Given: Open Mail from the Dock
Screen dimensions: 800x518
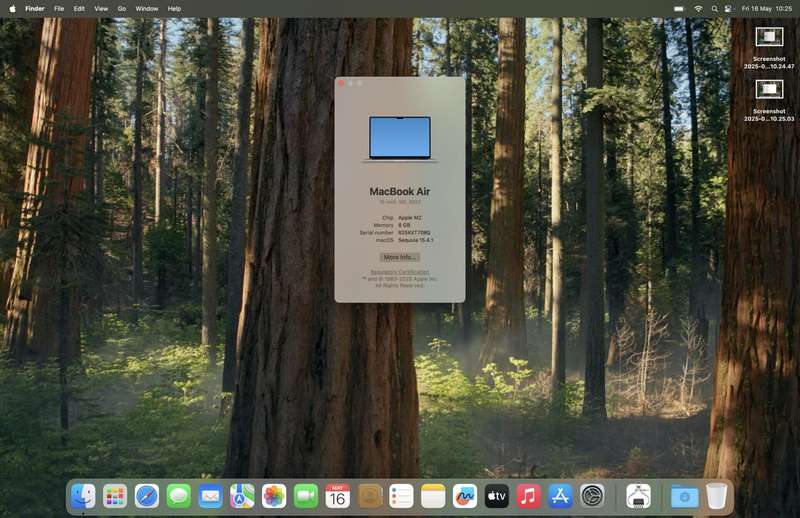Looking at the screenshot, I should 210,496.
